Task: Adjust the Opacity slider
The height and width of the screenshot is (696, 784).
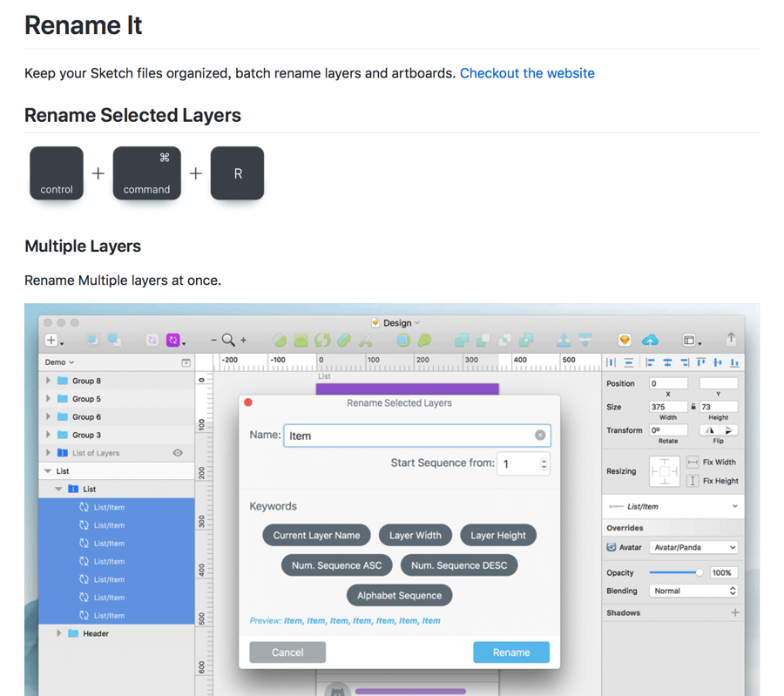Action: coord(677,572)
